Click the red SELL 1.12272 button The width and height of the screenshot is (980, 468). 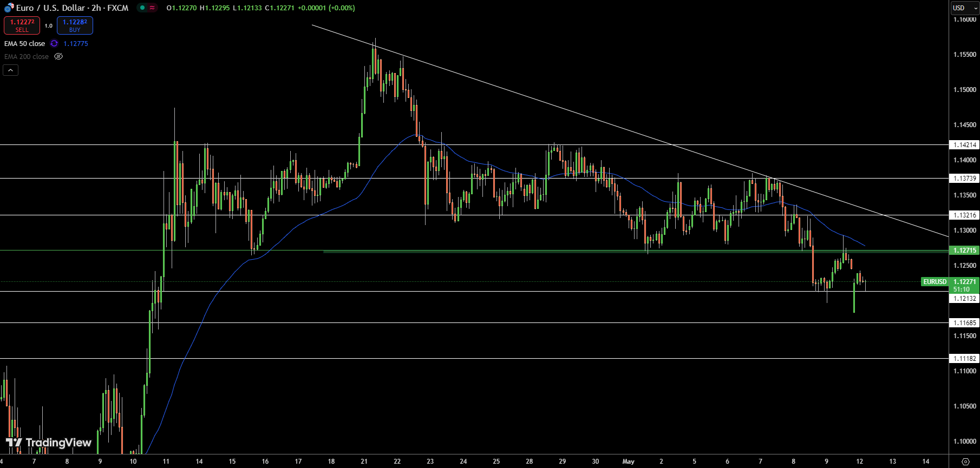(x=22, y=25)
